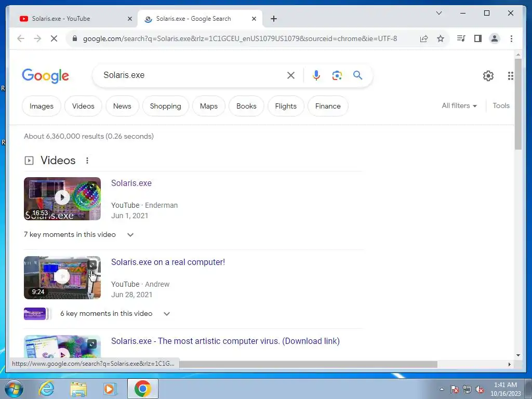Open the media controls icon in toolbar
Screen dimensions: 532x399
(x=461, y=38)
